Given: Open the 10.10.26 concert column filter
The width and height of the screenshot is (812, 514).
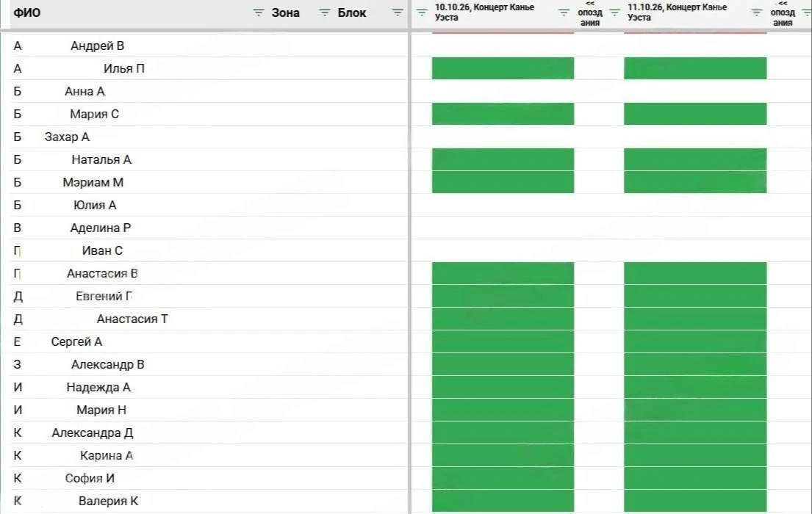Looking at the screenshot, I should [x=564, y=13].
